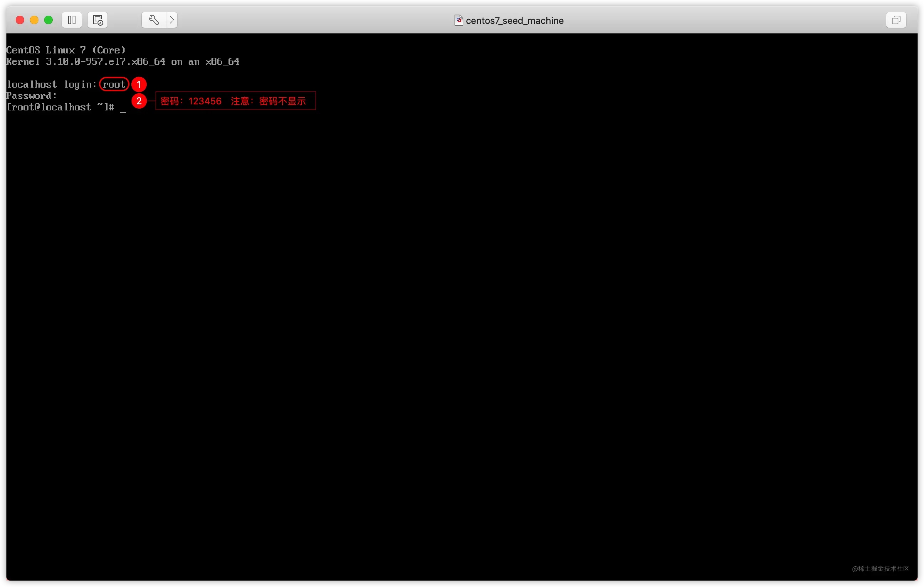Screen dimensions: 924x587
Task: Close the centos7_seed_machine window
Action: click(x=20, y=20)
